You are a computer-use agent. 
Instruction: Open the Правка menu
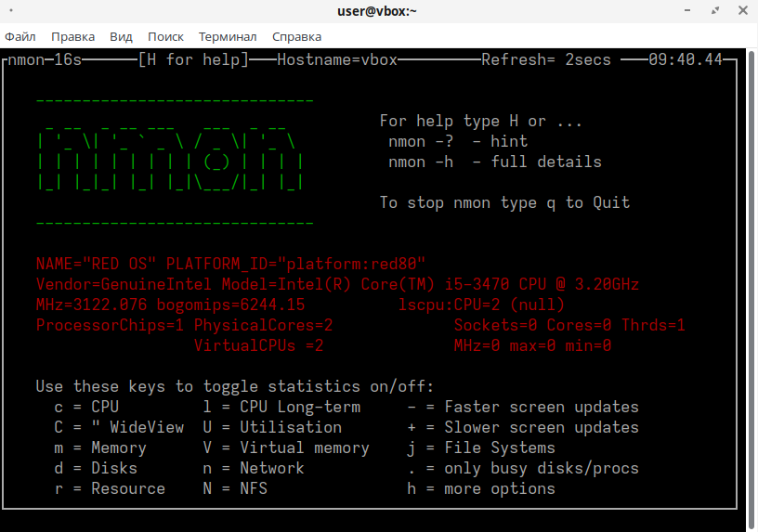(72, 37)
